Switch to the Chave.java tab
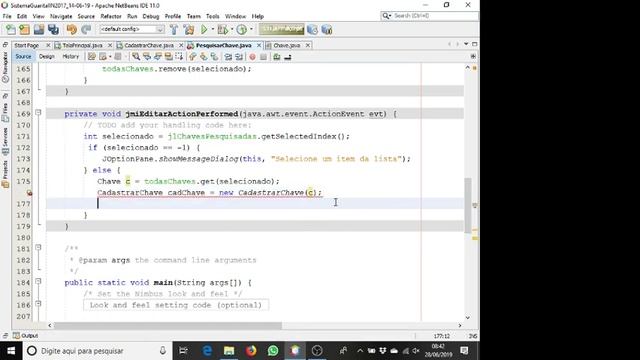 pyautogui.click(x=287, y=45)
